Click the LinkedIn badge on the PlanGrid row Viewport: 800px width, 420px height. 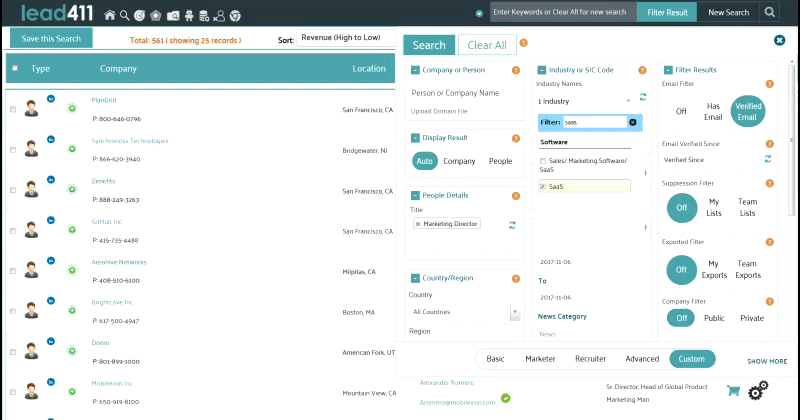[50, 97]
